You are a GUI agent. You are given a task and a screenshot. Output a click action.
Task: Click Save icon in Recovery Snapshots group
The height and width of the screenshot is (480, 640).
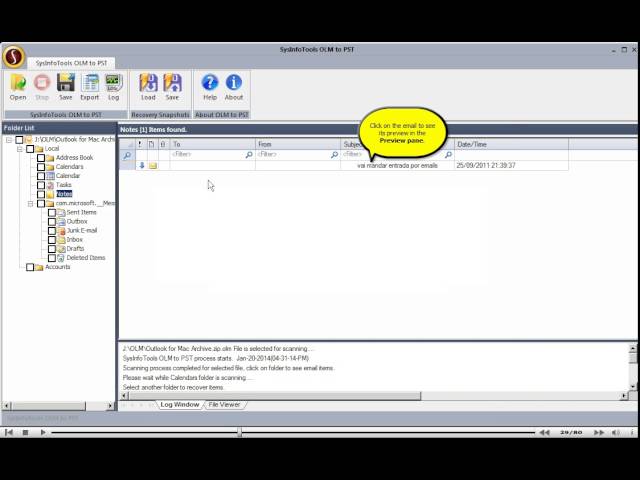[x=172, y=83]
